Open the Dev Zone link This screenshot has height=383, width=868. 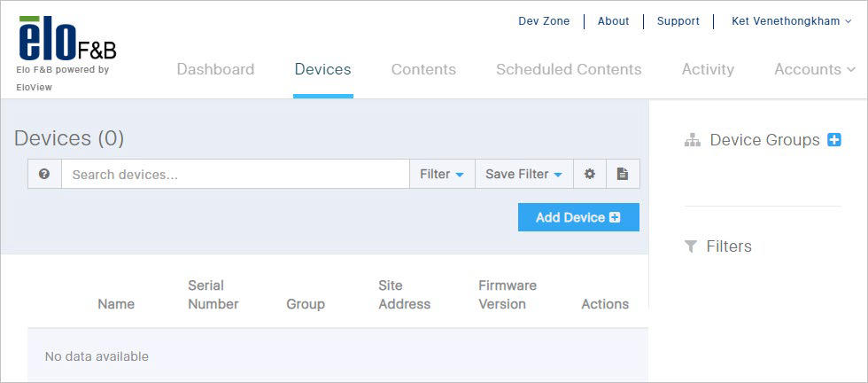point(544,21)
